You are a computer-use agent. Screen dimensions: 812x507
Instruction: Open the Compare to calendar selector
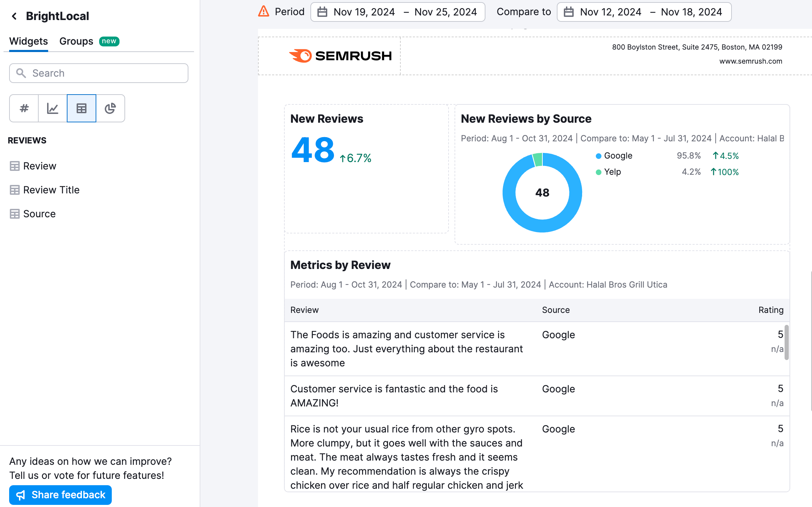click(x=569, y=12)
